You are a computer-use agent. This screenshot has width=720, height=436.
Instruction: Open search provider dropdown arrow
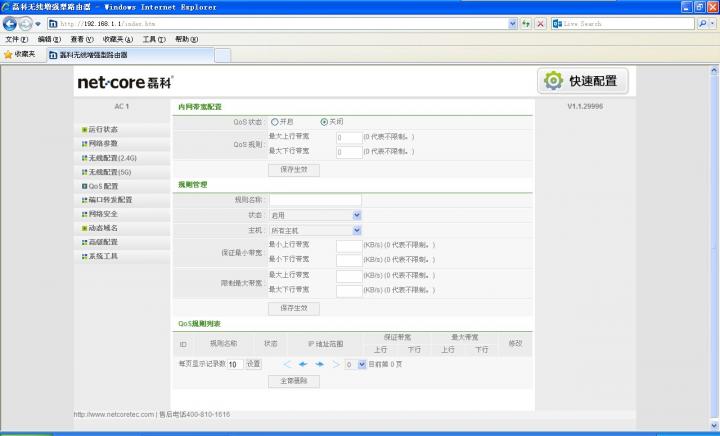click(x=713, y=23)
